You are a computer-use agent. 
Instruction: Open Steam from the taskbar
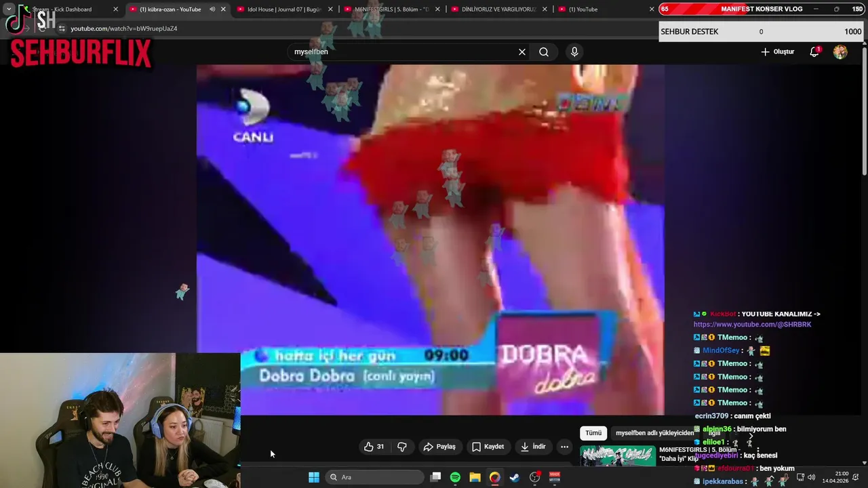(x=515, y=477)
